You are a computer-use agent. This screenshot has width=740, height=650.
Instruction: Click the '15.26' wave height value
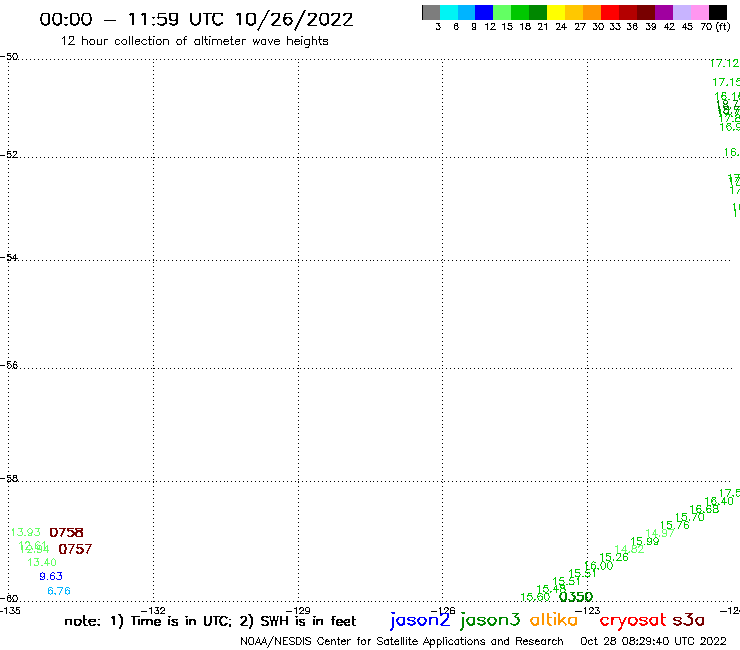614,557
